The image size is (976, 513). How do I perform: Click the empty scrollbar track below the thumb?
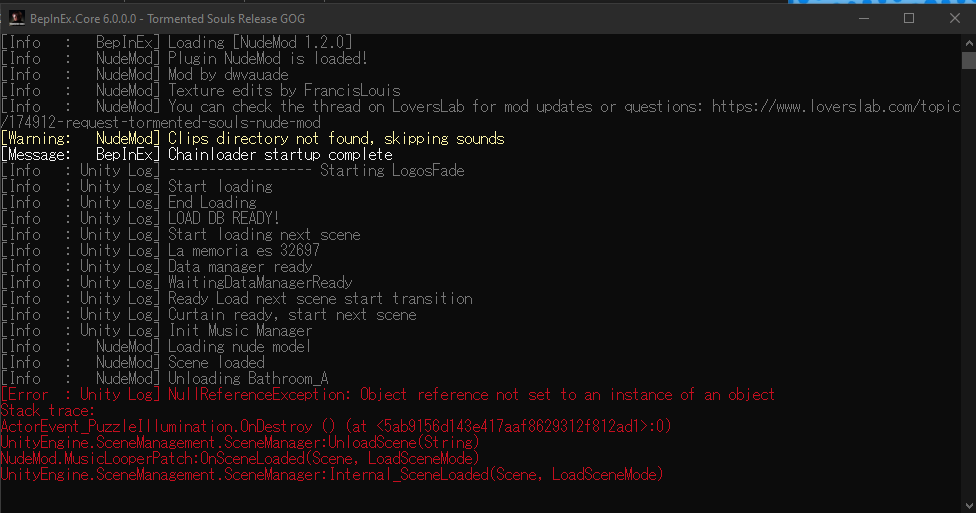click(x=969, y=283)
